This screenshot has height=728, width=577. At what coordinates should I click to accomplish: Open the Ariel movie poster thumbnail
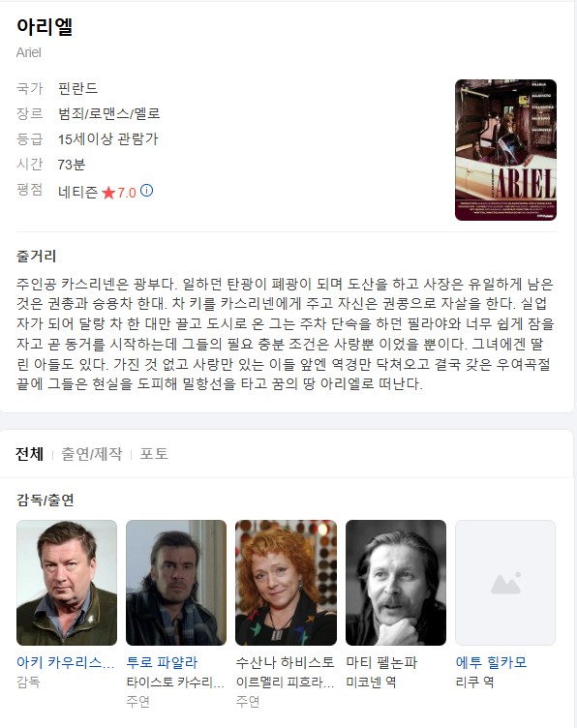505,150
